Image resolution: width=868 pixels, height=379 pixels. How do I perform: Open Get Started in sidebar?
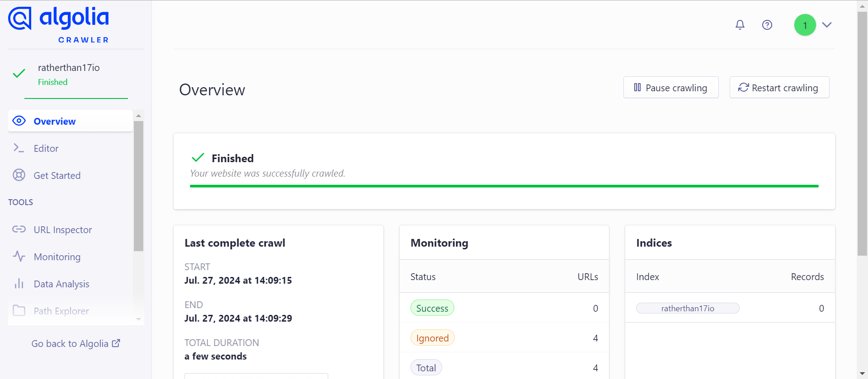(71, 175)
